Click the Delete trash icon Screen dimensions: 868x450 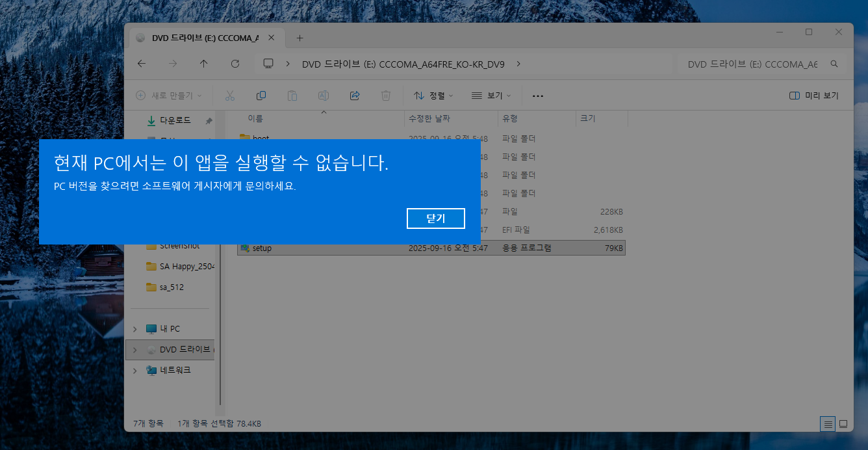[x=385, y=95]
